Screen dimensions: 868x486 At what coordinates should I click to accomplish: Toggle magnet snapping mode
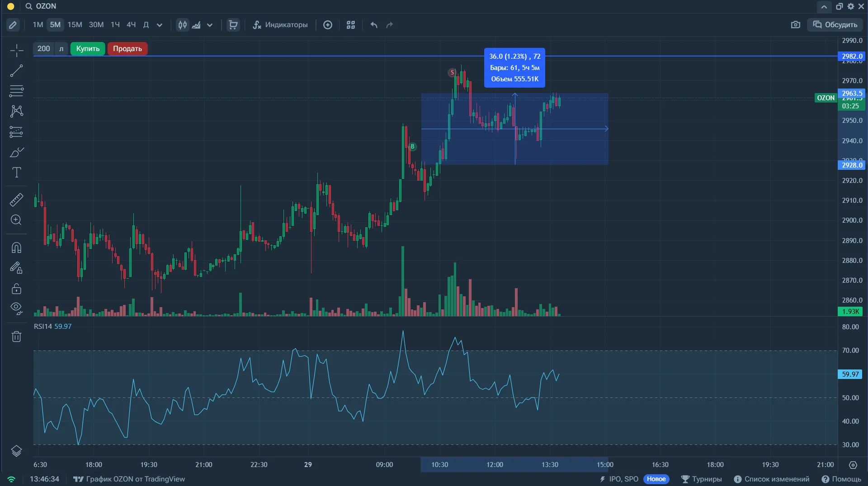16,248
